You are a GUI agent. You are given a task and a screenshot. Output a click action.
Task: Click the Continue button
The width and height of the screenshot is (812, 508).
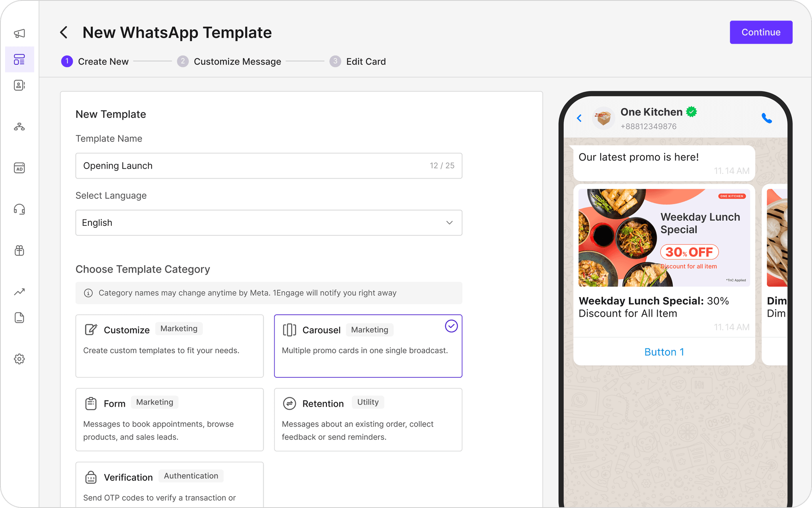tap(761, 32)
